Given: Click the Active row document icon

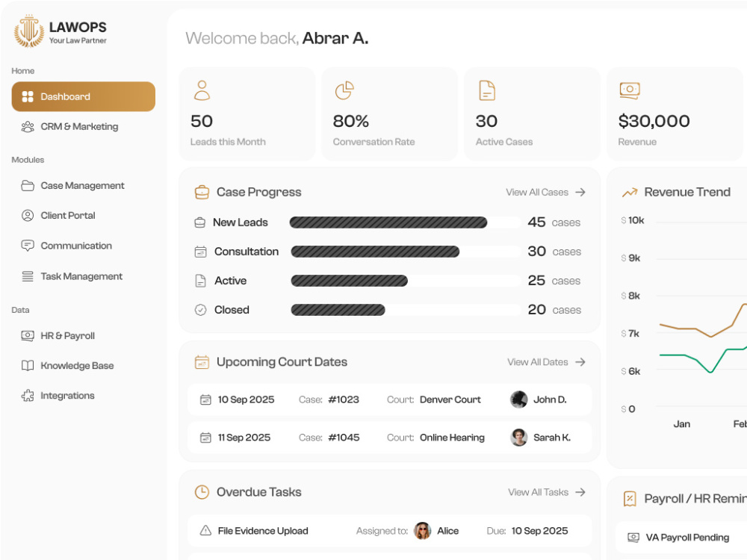Looking at the screenshot, I should pyautogui.click(x=200, y=281).
